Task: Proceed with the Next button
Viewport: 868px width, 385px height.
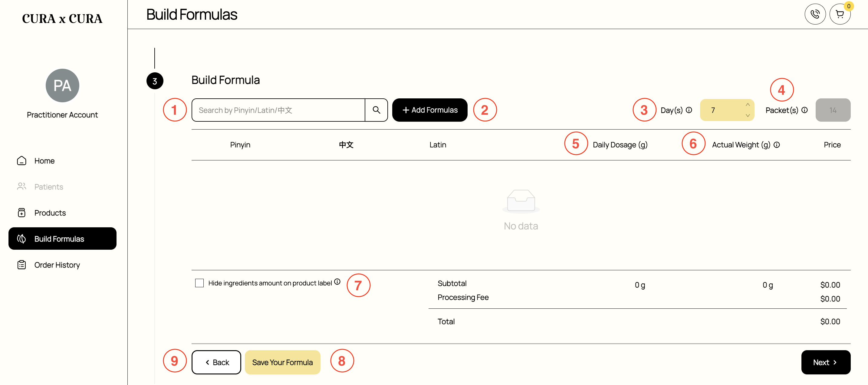Action: 826,362
